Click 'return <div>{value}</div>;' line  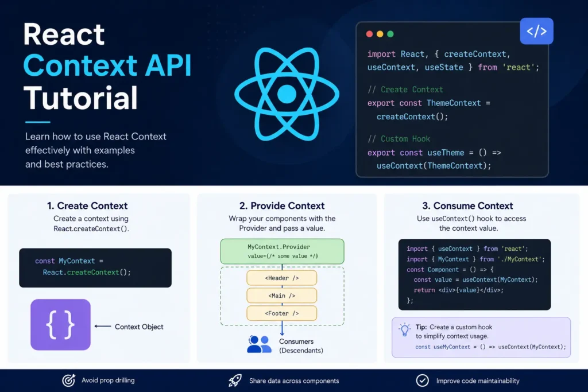tap(459, 290)
